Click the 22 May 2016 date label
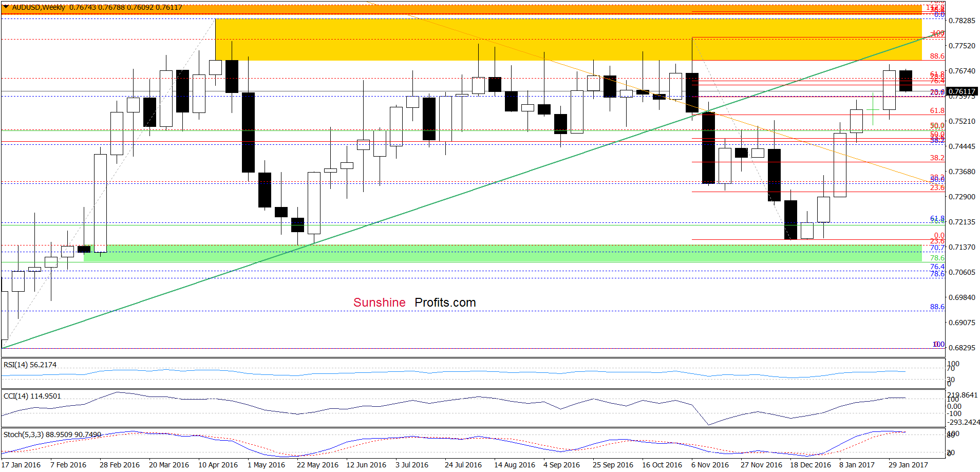Viewport: 980px width, 472px height. tap(317, 465)
